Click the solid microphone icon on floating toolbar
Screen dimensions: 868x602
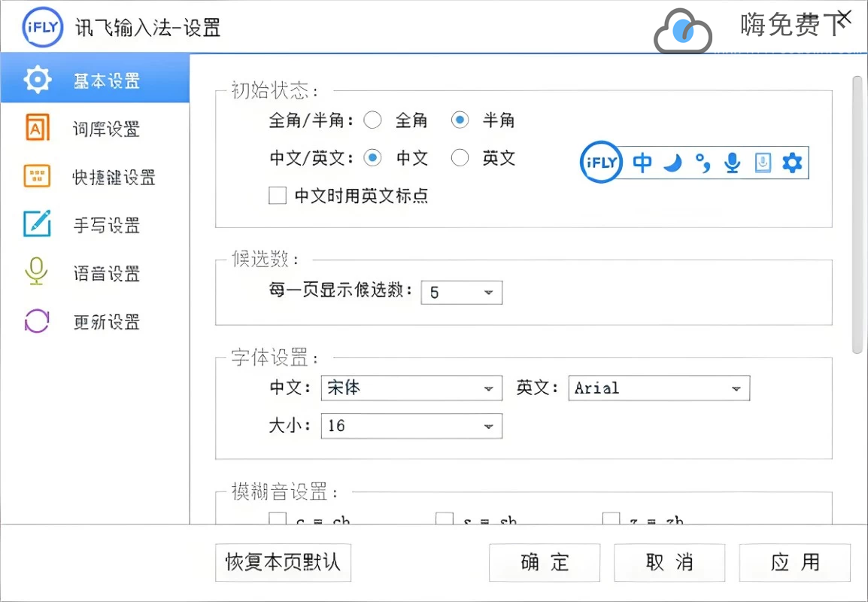(x=733, y=163)
